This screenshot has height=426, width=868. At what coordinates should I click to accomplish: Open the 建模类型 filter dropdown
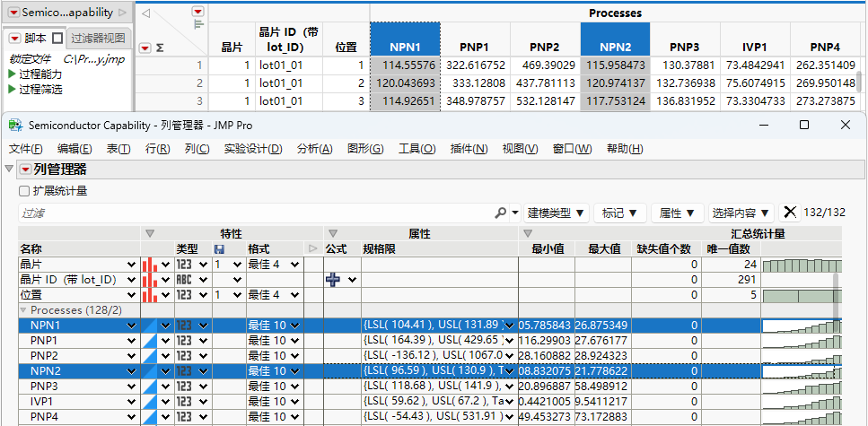(x=556, y=213)
